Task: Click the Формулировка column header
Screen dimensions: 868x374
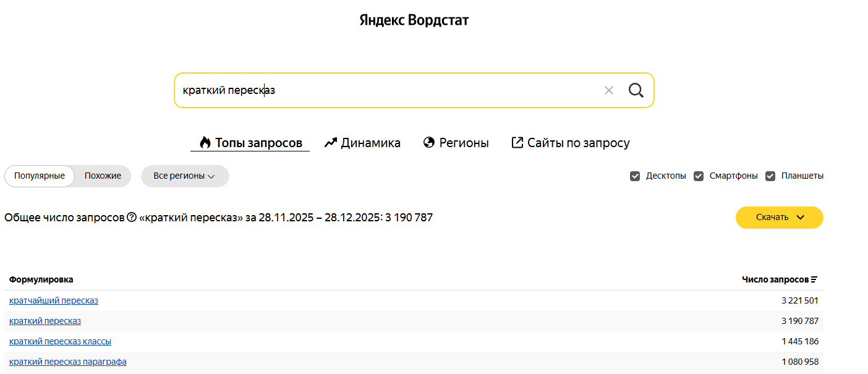Action: tap(41, 279)
